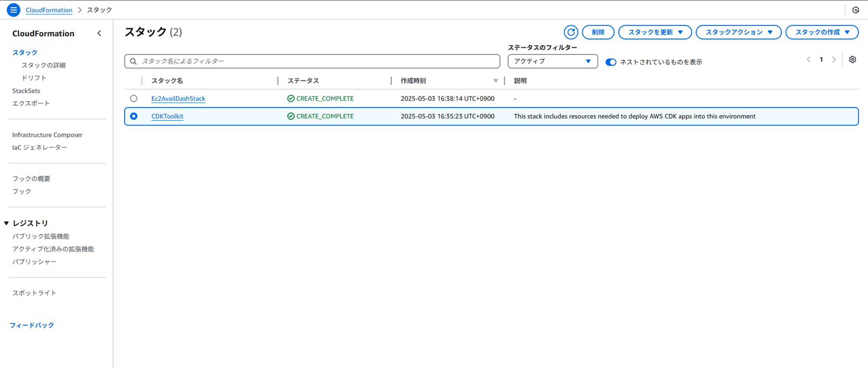Viewport: 868px width, 368px height.
Task: Open the status filter dropdown アクティブ
Action: coord(552,61)
